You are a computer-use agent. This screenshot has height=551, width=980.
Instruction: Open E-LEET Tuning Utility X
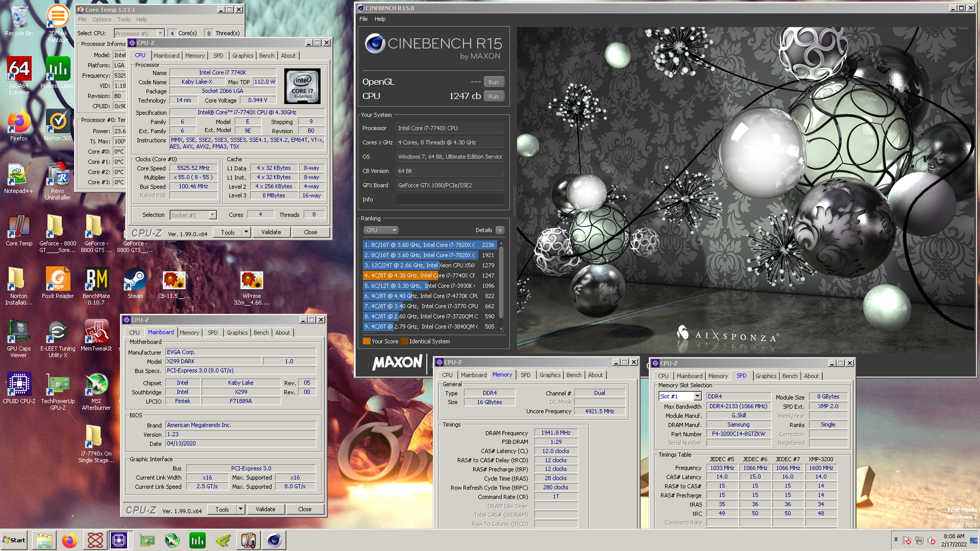tap(58, 338)
